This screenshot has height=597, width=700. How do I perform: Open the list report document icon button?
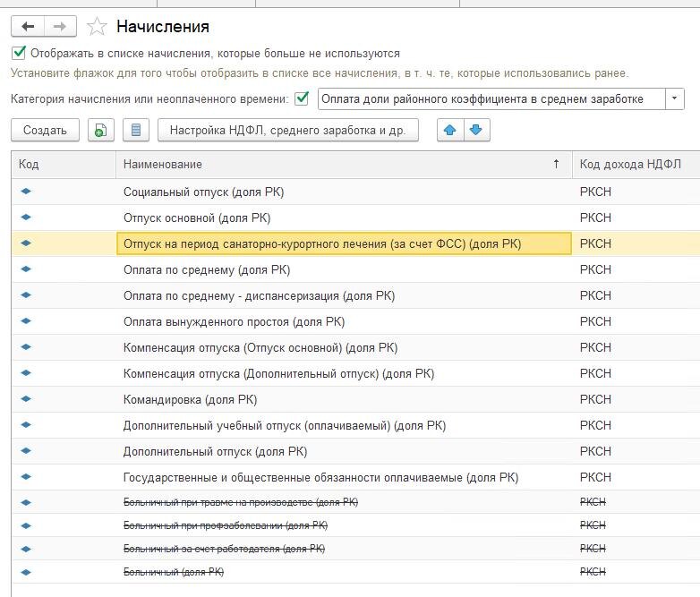point(136,131)
